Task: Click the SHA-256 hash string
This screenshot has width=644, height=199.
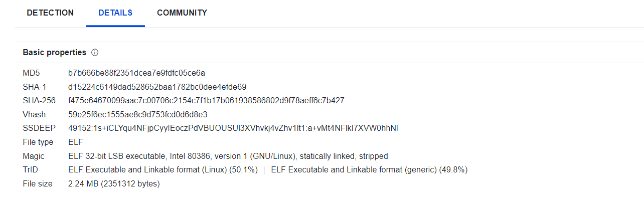Action: pos(206,101)
